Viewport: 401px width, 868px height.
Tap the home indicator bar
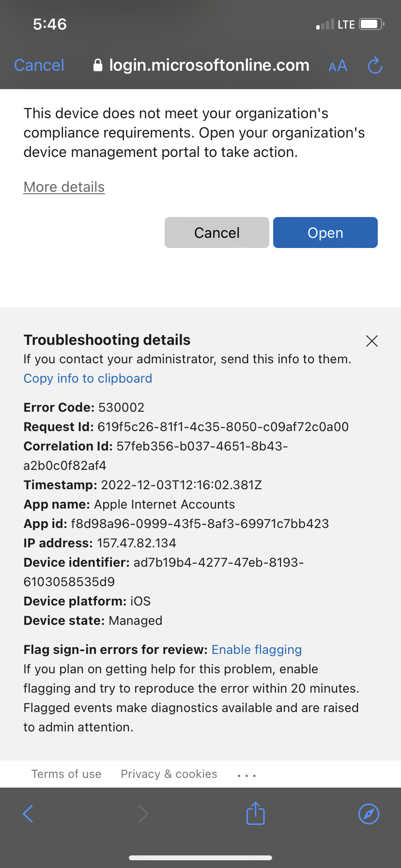[x=200, y=858]
